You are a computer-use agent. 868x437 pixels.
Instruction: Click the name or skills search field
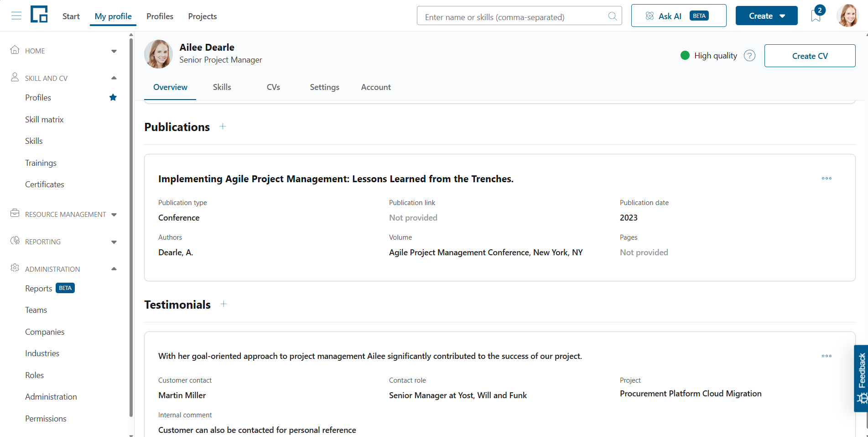pos(519,16)
